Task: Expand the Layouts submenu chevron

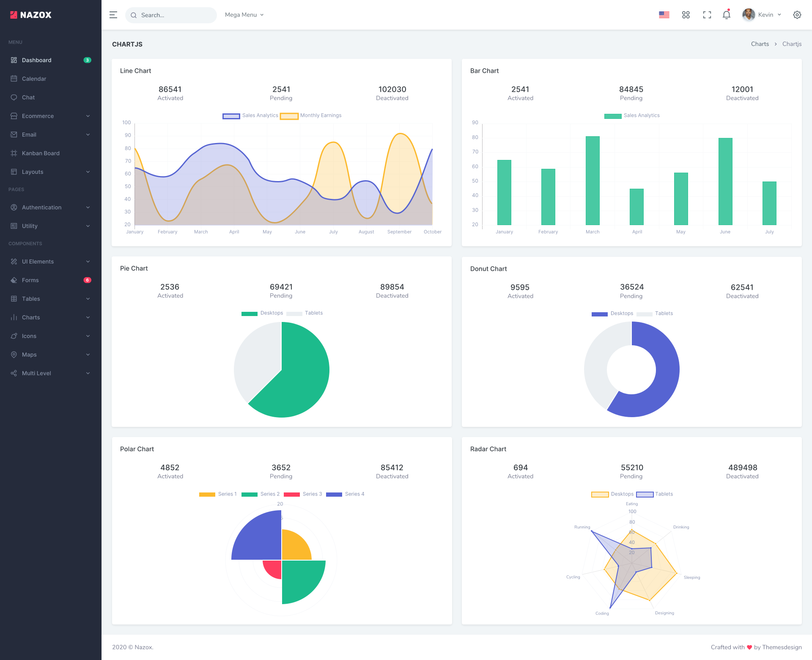Action: pos(88,172)
